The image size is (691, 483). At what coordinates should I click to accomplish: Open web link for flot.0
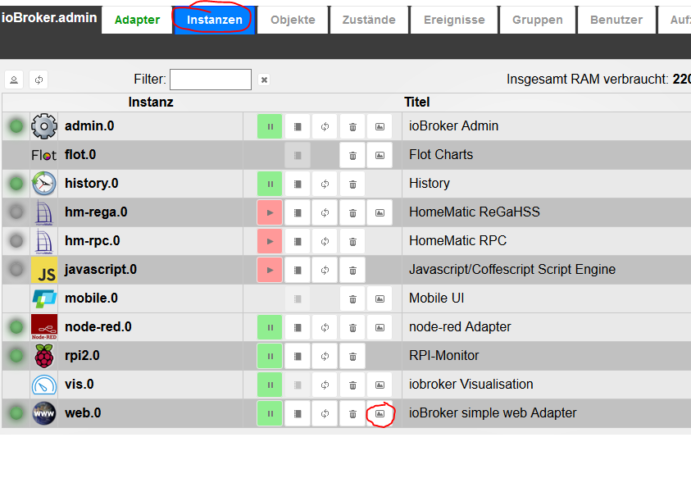point(379,155)
